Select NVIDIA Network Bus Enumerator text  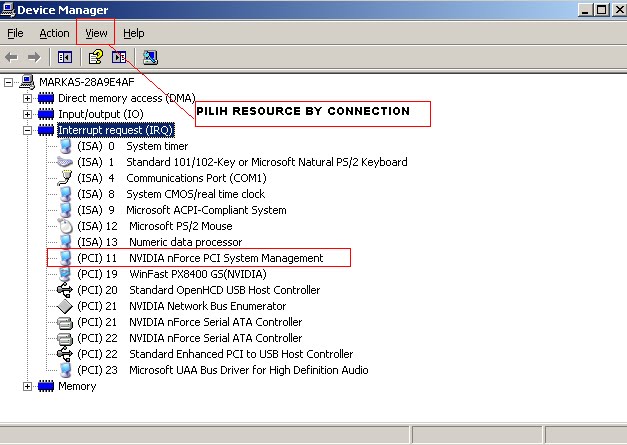(x=182, y=306)
